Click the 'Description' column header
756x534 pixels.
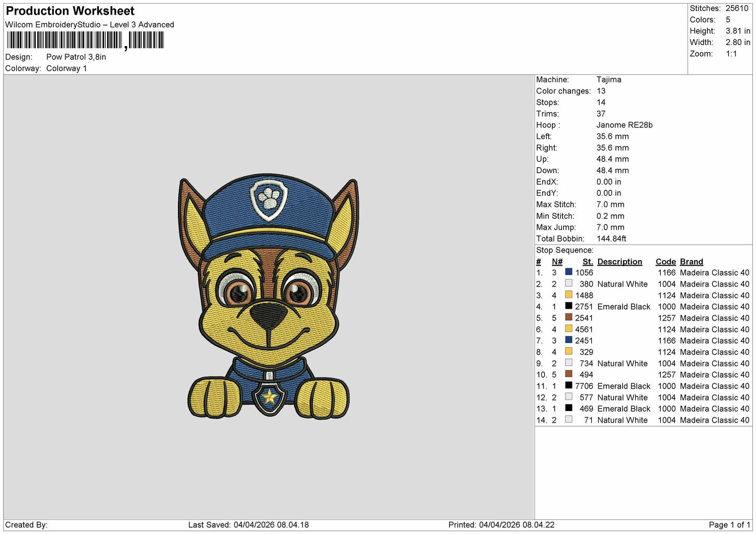pyautogui.click(x=619, y=262)
